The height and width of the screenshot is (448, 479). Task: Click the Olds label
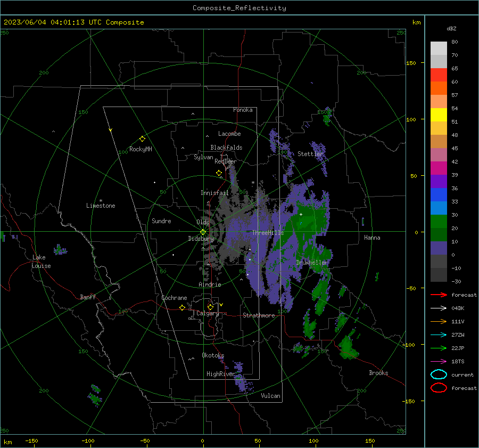(x=203, y=222)
